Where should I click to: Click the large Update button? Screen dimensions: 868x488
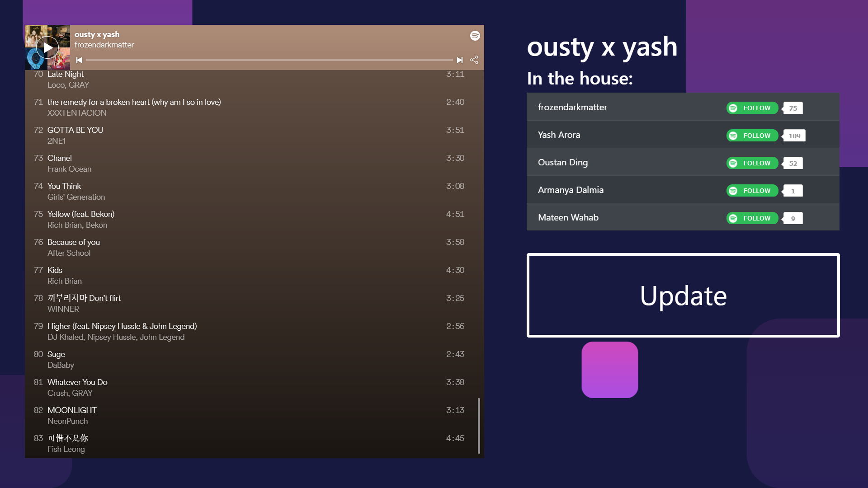683,296
